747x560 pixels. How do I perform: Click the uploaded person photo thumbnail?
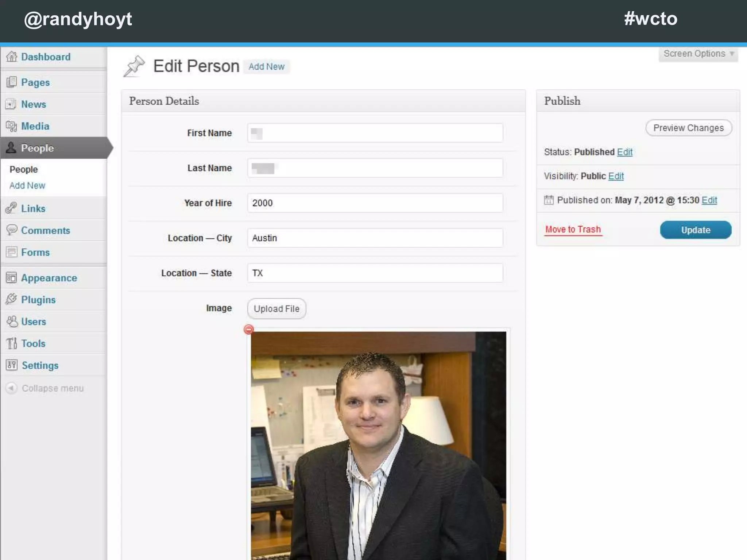(x=378, y=445)
